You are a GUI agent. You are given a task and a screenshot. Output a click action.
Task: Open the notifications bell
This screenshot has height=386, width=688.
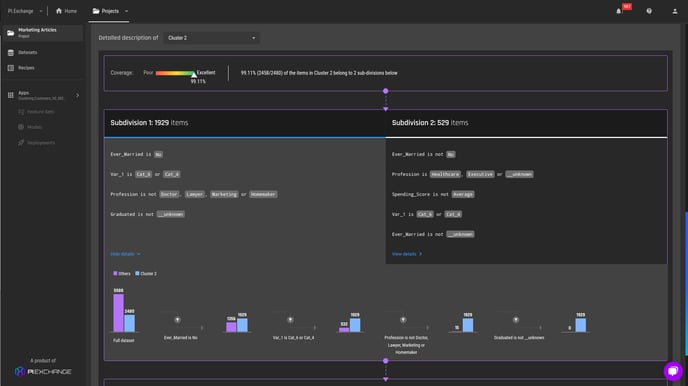coord(619,11)
